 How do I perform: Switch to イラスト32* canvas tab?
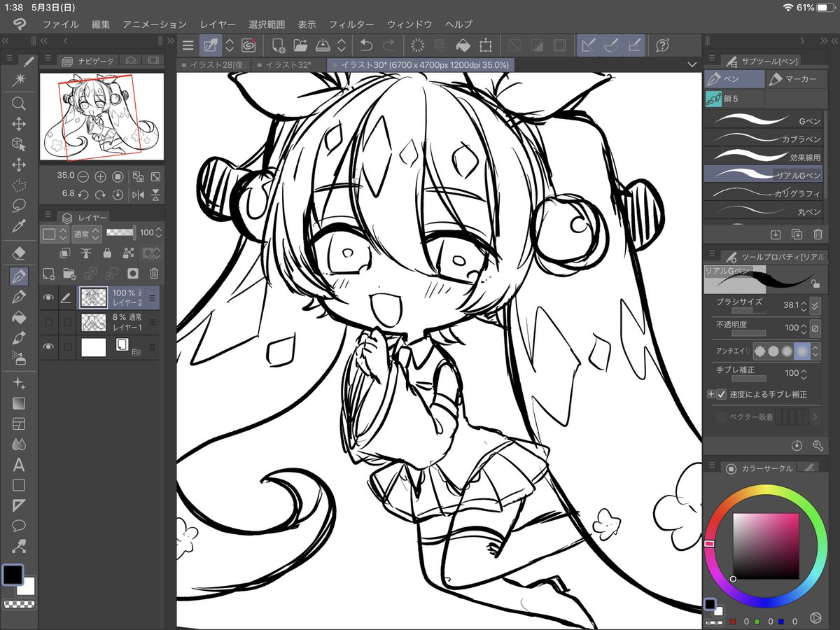(288, 64)
